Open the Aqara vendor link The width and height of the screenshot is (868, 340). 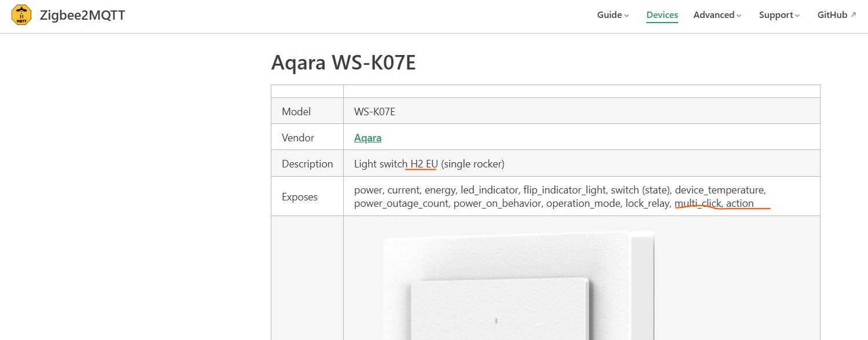tap(367, 138)
